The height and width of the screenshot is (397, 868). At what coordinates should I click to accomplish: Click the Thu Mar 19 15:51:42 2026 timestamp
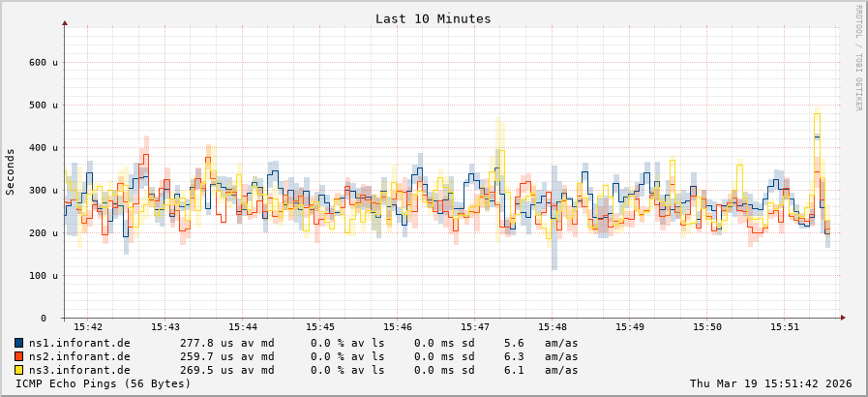click(770, 383)
